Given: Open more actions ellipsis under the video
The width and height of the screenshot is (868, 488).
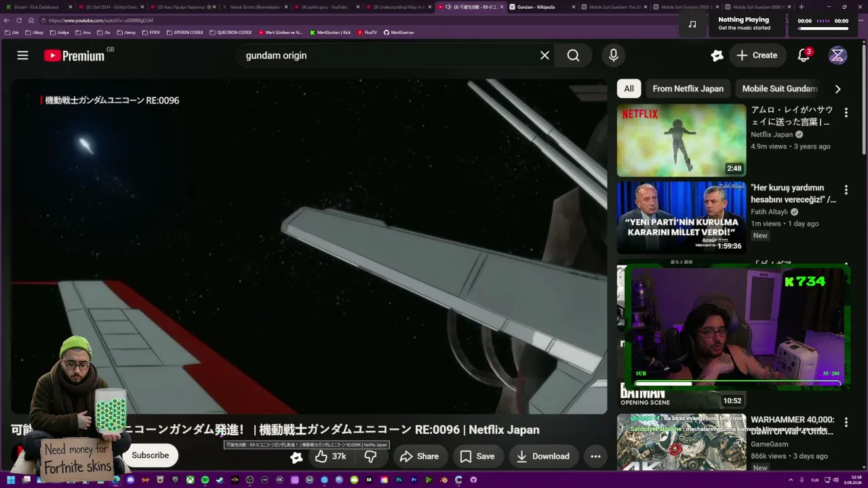Looking at the screenshot, I should pos(595,456).
